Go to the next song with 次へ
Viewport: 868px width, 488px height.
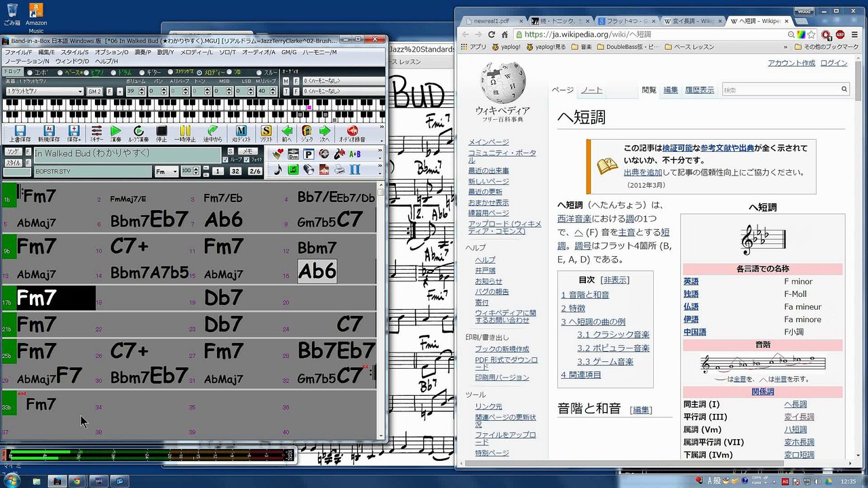[325, 134]
